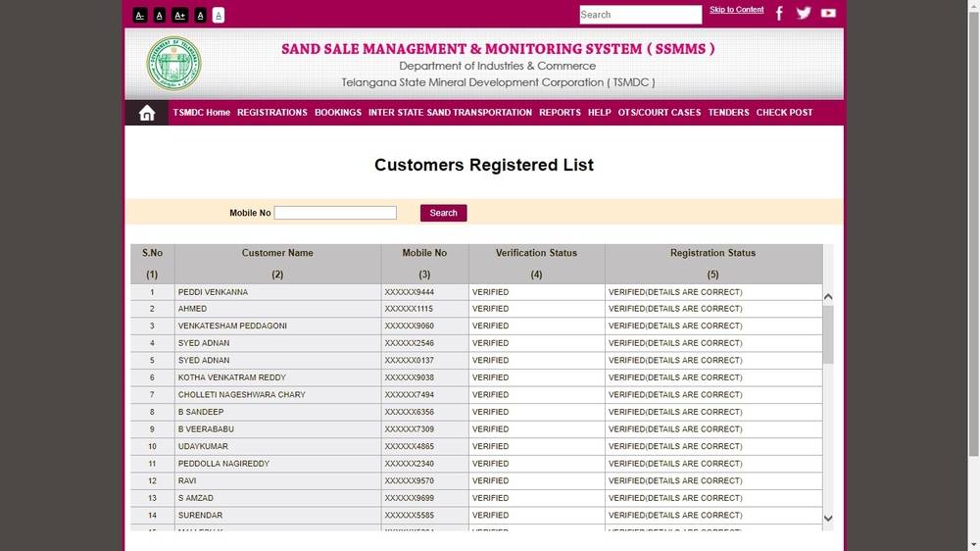This screenshot has height=551, width=980.
Task: Go to the Home icon in navbar
Action: pos(147,113)
